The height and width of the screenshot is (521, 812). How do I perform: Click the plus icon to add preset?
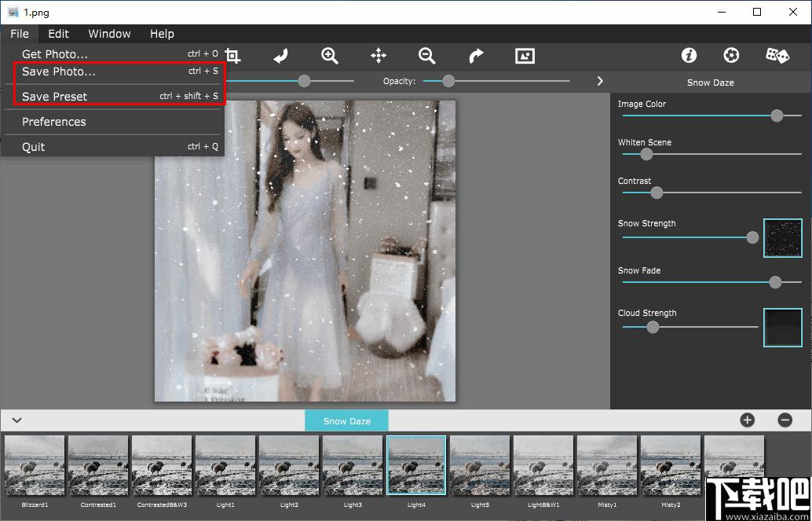pyautogui.click(x=748, y=420)
